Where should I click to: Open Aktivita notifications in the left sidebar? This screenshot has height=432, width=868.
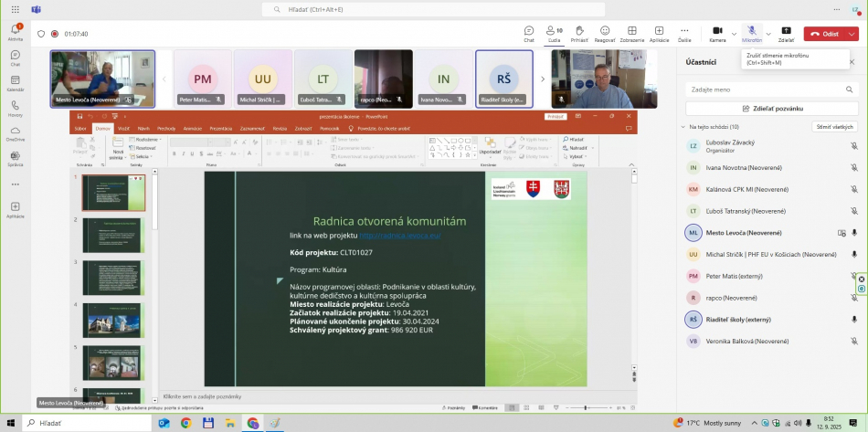click(x=16, y=32)
